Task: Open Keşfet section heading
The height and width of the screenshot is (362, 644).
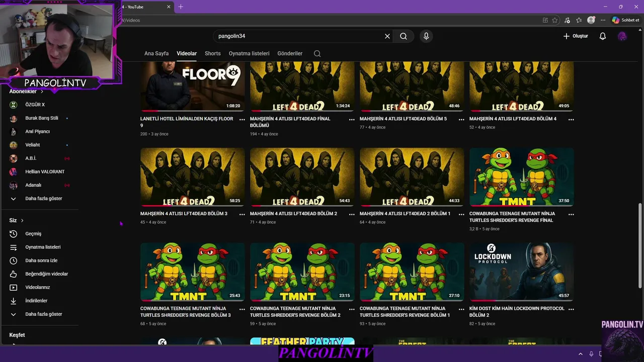Action: coord(17,335)
